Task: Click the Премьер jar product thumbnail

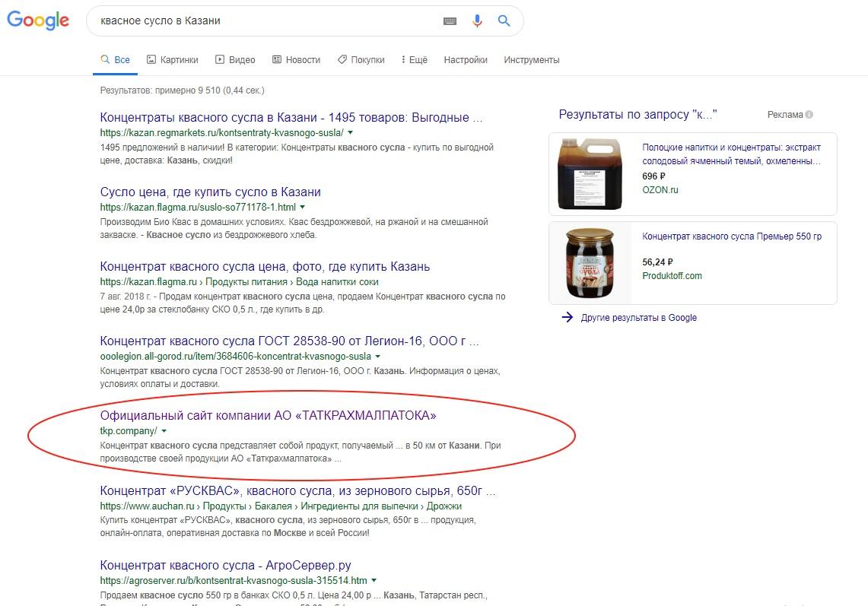Action: point(590,263)
